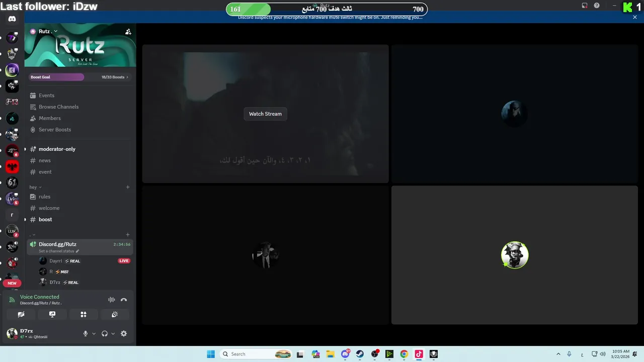The width and height of the screenshot is (644, 362).
Task: Click the Voice Connected status text
Action: point(40,297)
